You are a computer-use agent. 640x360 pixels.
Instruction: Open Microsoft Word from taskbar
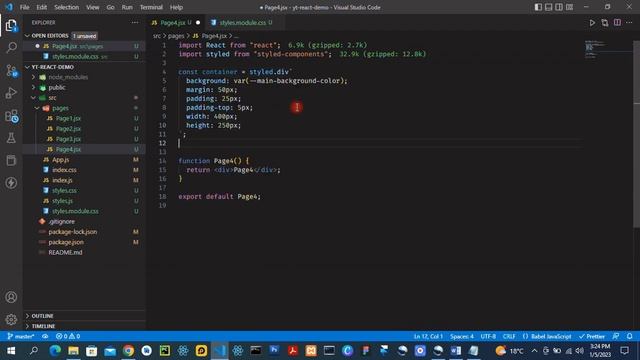tap(456, 351)
